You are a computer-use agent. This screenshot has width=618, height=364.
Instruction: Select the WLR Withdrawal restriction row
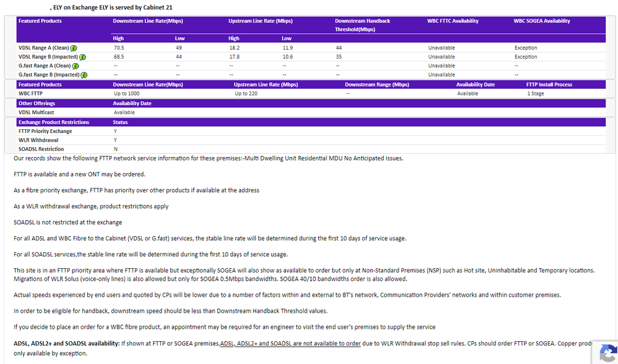click(39, 140)
